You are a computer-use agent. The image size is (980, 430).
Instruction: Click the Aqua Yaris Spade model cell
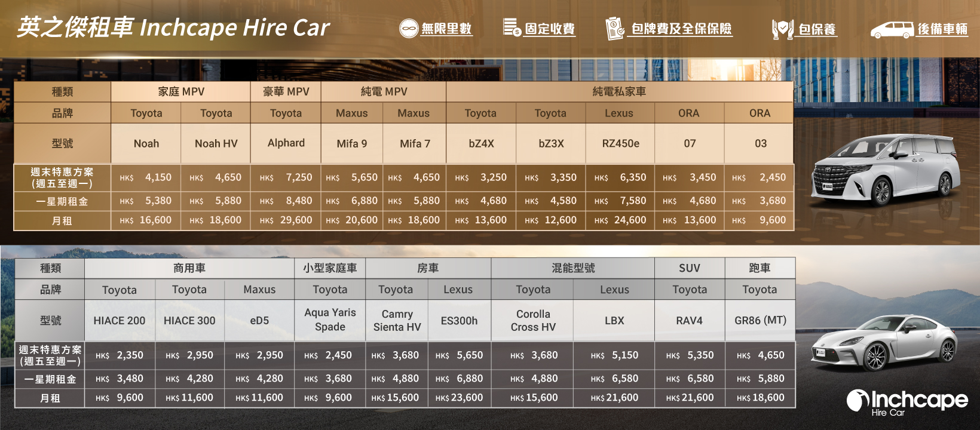point(330,320)
